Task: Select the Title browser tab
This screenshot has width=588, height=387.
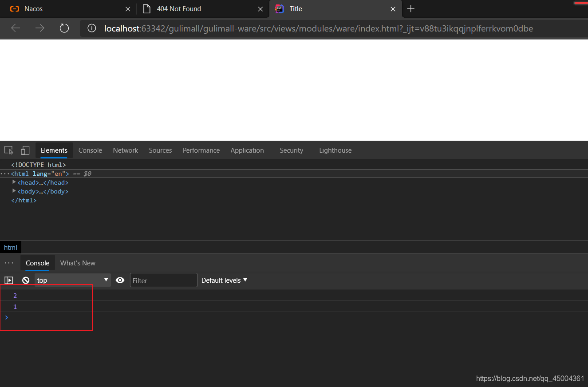Action: click(x=335, y=9)
